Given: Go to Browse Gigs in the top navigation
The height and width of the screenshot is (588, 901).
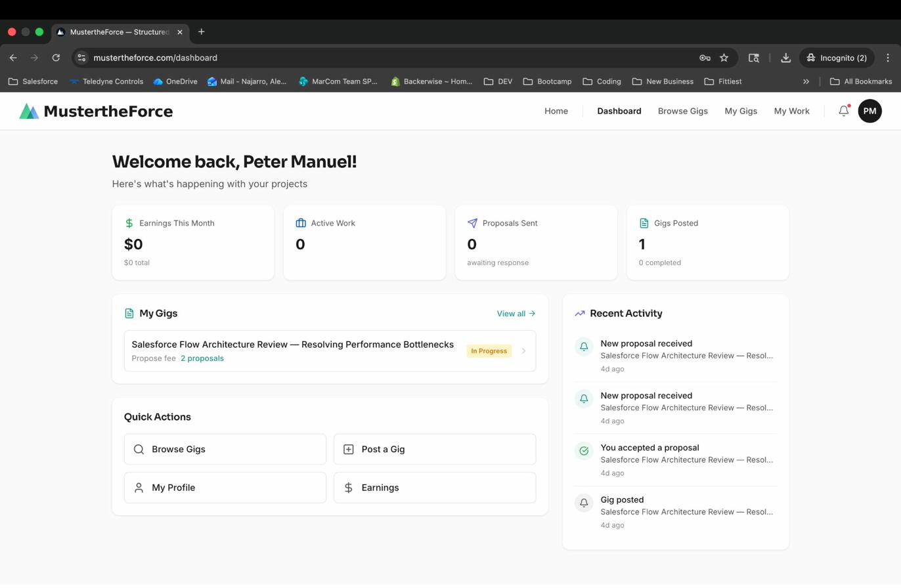Looking at the screenshot, I should [x=682, y=112].
